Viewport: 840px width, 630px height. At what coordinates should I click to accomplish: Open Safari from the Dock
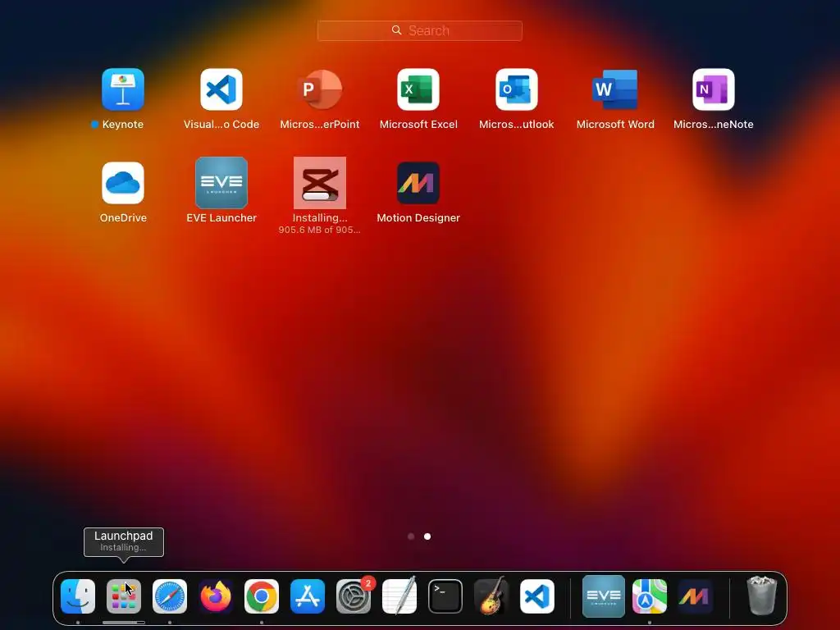170,596
